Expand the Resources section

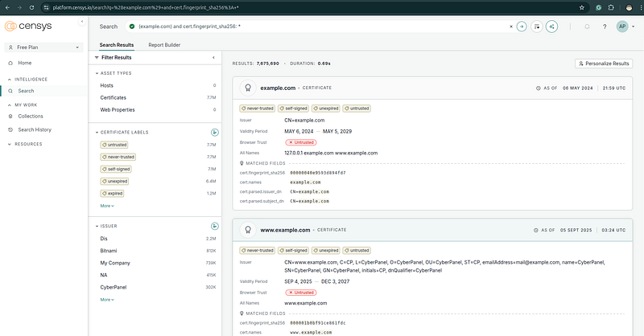9,144
